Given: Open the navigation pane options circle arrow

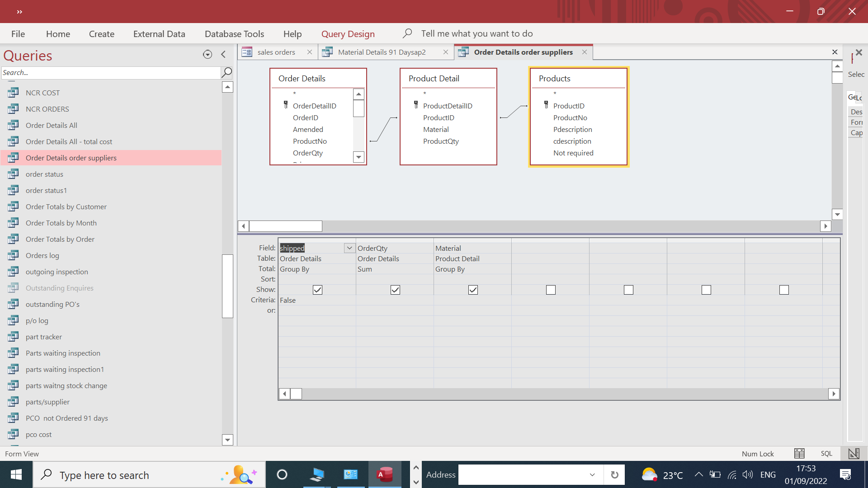Looking at the screenshot, I should (208, 55).
